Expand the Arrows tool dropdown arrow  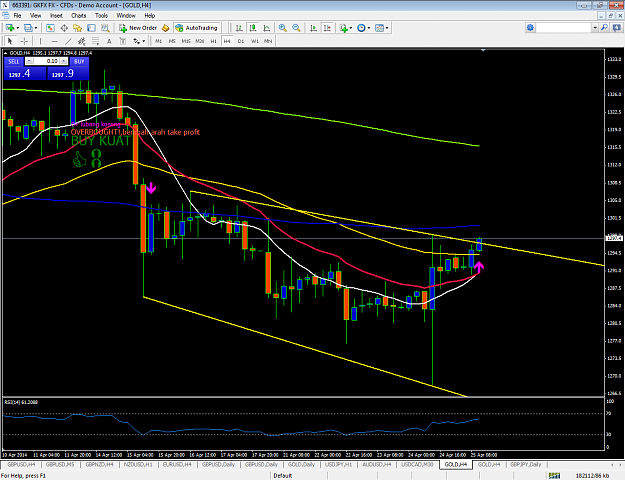click(143, 41)
